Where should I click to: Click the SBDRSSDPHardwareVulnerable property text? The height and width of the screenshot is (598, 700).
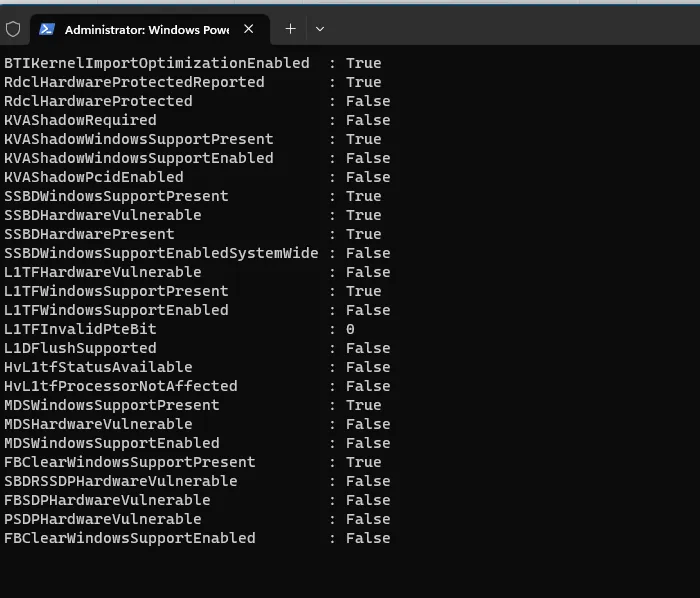121,481
